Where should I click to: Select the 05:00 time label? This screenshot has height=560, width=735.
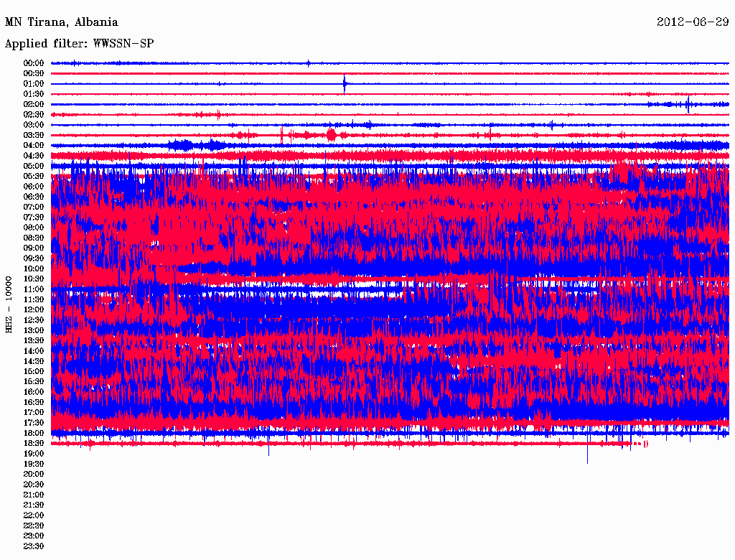point(34,166)
